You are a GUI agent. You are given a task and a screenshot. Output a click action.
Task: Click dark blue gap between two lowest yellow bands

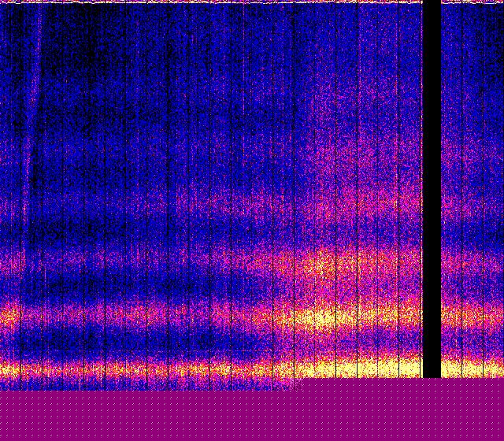[118, 343]
